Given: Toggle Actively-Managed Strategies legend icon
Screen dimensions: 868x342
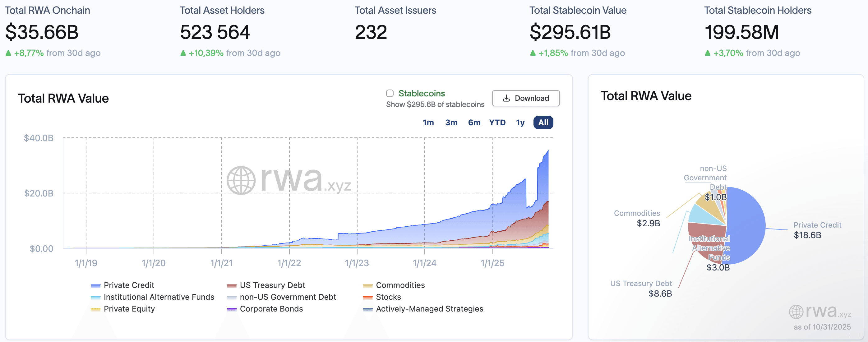Looking at the screenshot, I should (367, 309).
